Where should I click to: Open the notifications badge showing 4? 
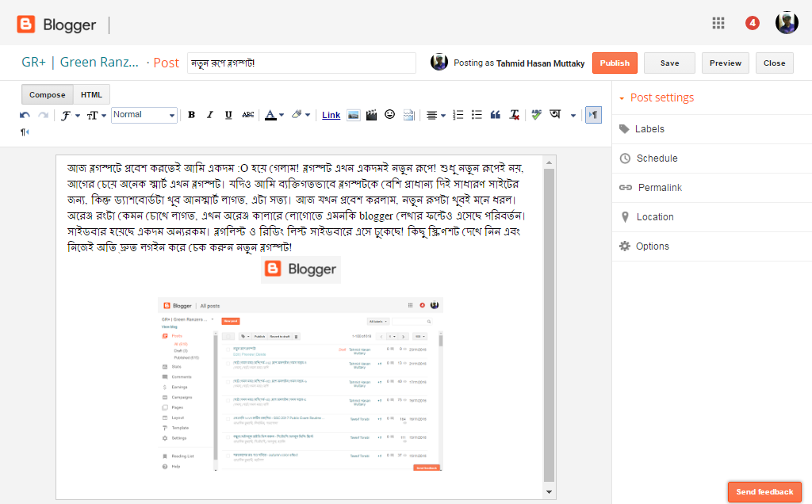pyautogui.click(x=752, y=23)
